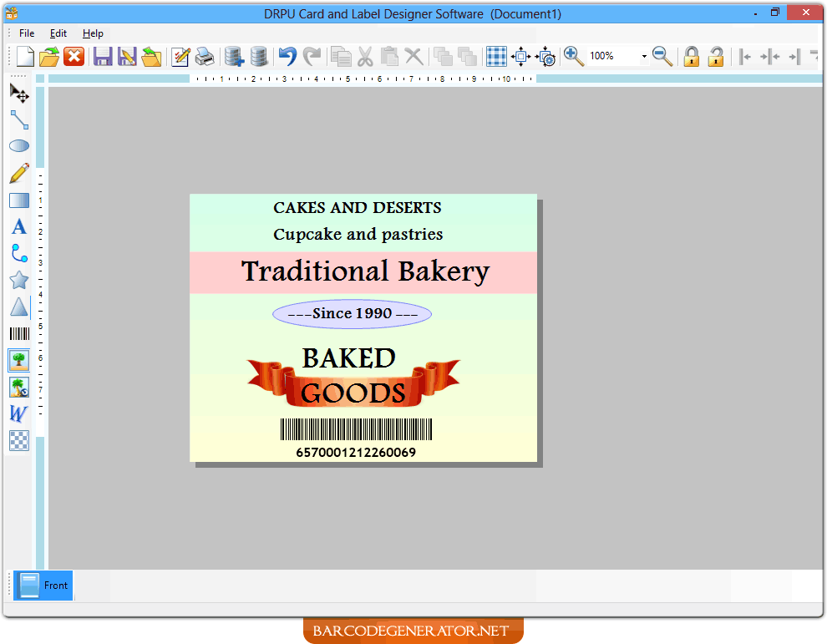The image size is (827, 644).
Task: Click the scissors cut icon
Action: point(365,57)
